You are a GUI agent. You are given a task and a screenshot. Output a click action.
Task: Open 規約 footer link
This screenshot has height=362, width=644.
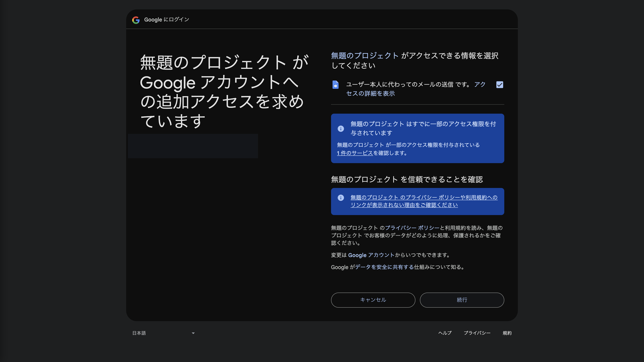pyautogui.click(x=507, y=333)
